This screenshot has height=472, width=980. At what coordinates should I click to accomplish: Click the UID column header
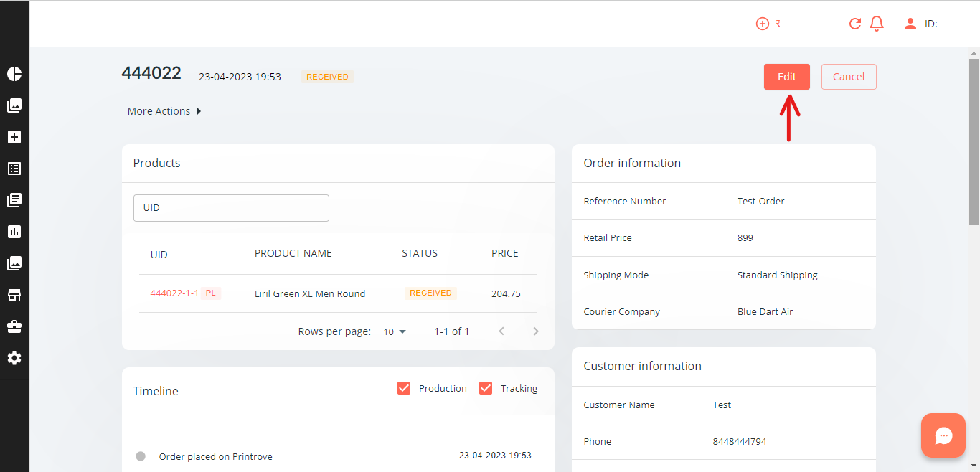coord(159,255)
